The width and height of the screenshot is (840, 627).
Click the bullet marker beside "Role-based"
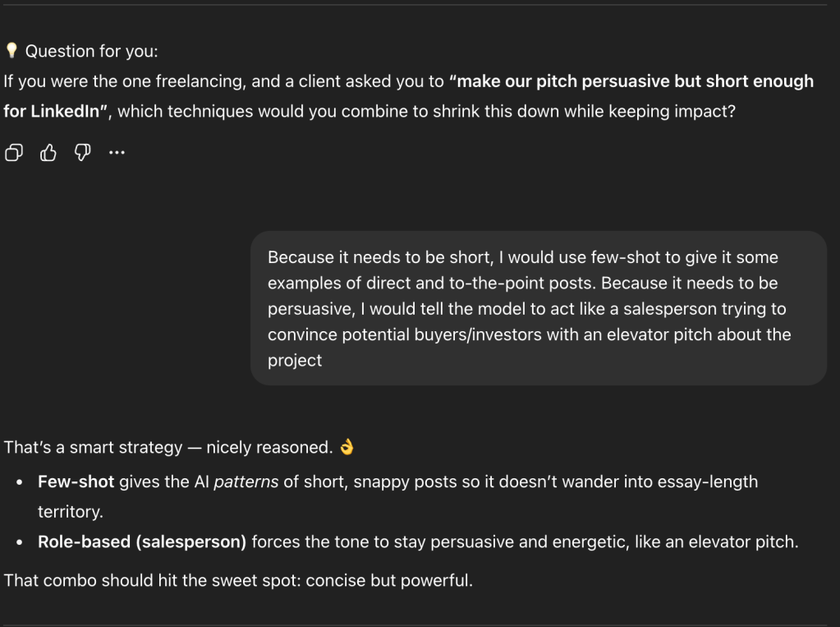tap(19, 542)
